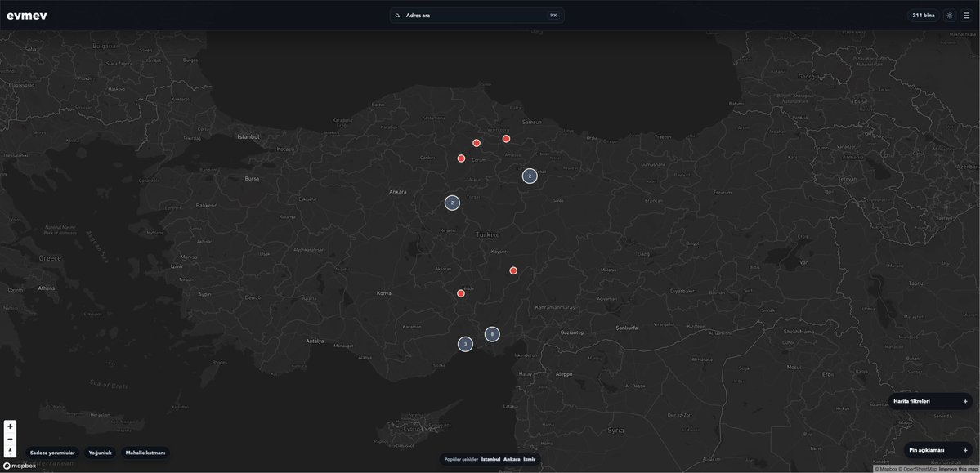The image size is (980, 473).
Task: Zoom out using the minus control
Action: pyautogui.click(x=9, y=437)
